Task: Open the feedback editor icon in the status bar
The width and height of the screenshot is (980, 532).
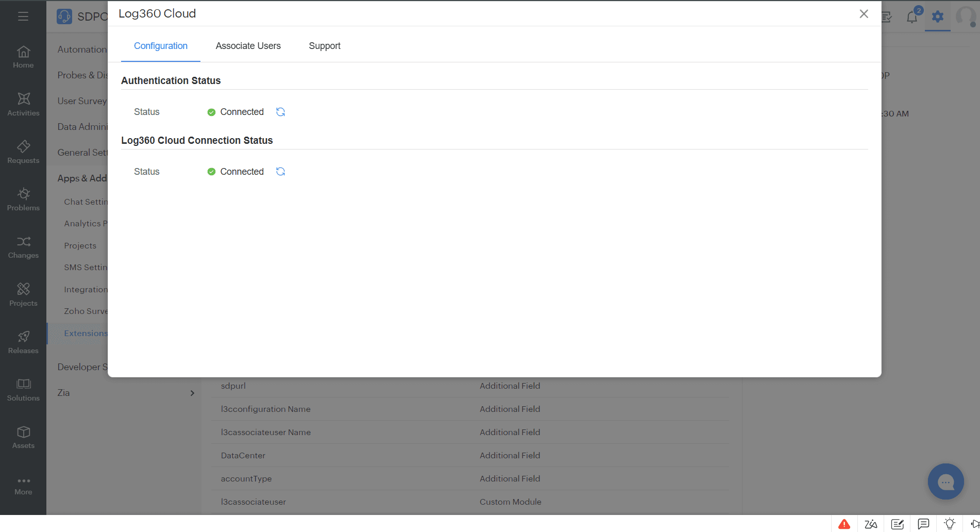Action: [898, 524]
